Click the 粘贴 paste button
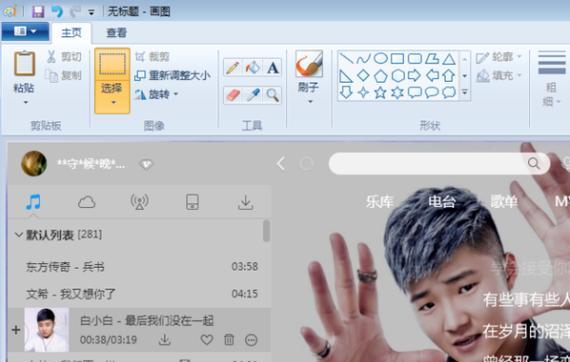Screen dimensions: 570x362 (24, 77)
